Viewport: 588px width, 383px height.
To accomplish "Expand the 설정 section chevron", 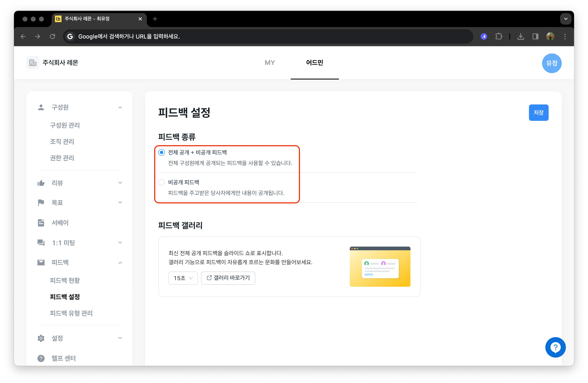I will [120, 338].
